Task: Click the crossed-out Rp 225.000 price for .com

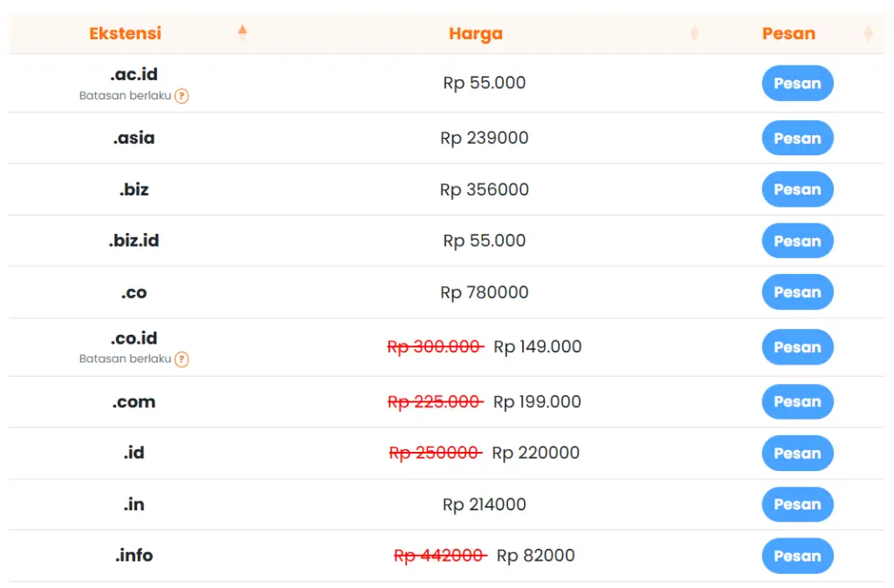Action: point(435,401)
